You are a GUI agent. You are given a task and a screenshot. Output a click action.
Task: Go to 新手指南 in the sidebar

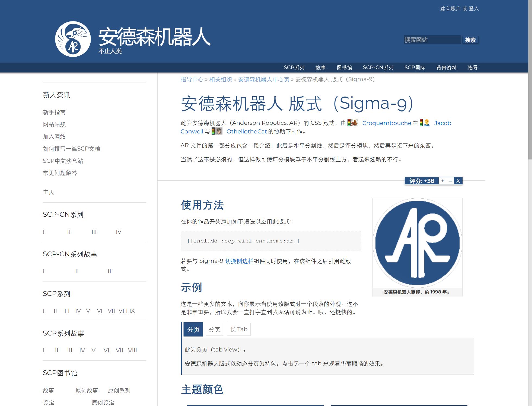click(54, 112)
